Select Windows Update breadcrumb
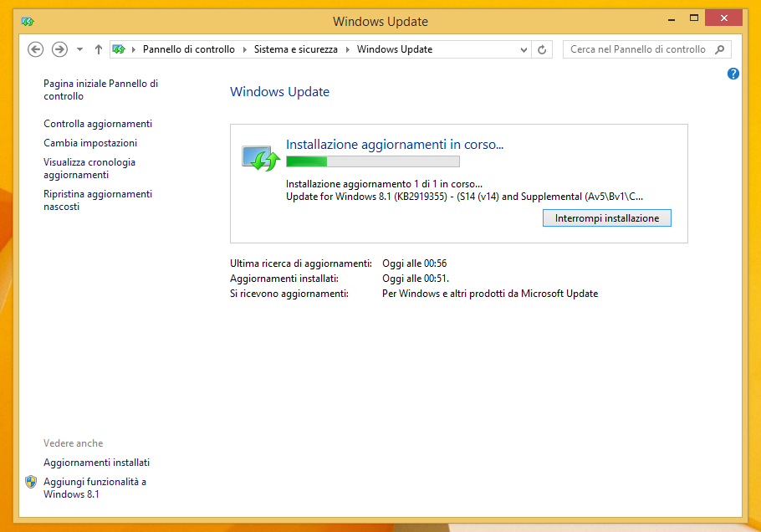The height and width of the screenshot is (532, 761). 395,49
